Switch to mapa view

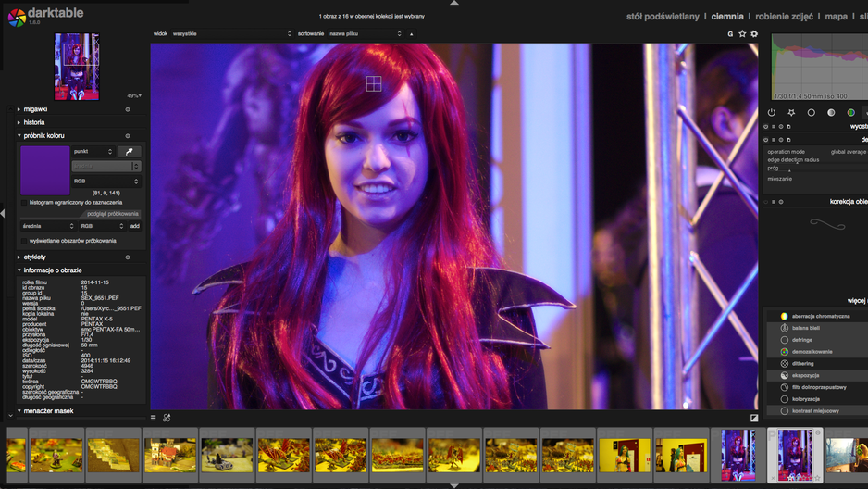836,17
